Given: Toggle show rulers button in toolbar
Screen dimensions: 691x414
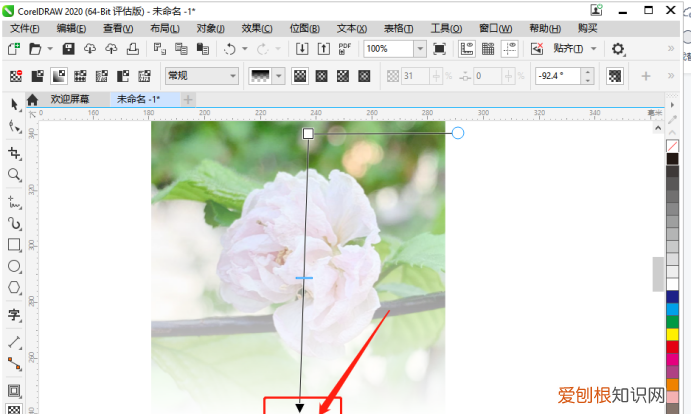Looking at the screenshot, I should pos(467,49).
